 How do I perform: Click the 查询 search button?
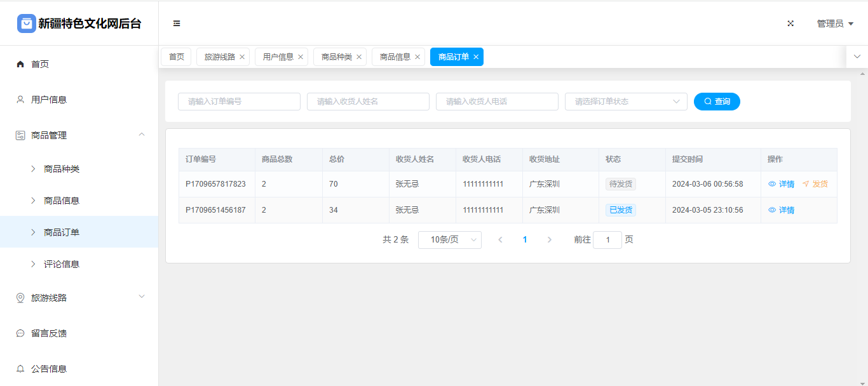717,102
